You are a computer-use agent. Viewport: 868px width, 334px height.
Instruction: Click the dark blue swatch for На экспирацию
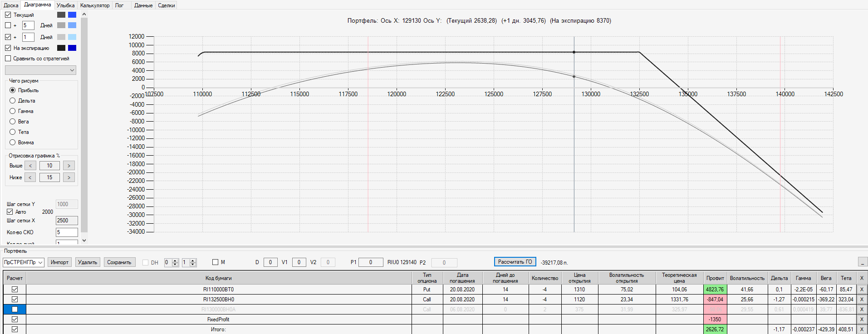click(72, 48)
